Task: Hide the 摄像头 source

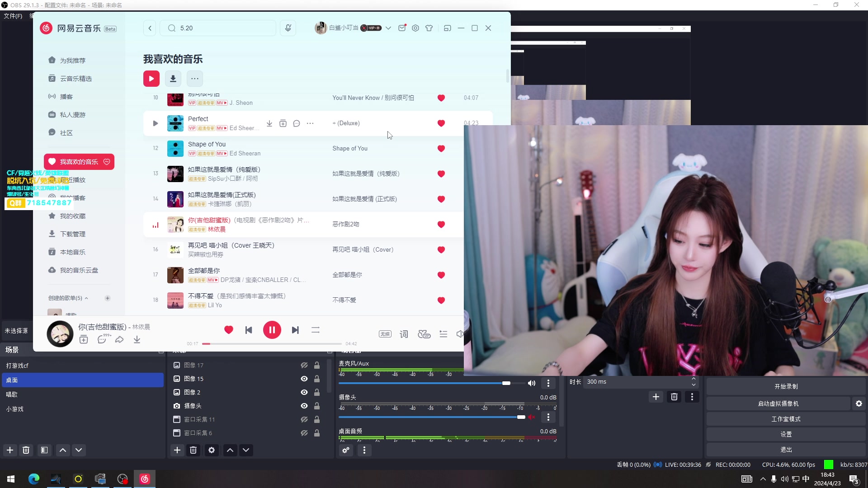Action: click(x=304, y=406)
